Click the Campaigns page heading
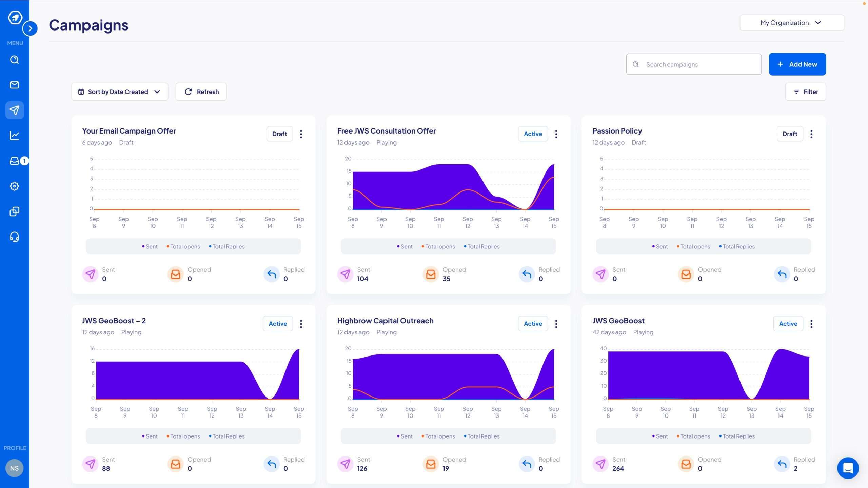868x488 pixels. tap(88, 25)
